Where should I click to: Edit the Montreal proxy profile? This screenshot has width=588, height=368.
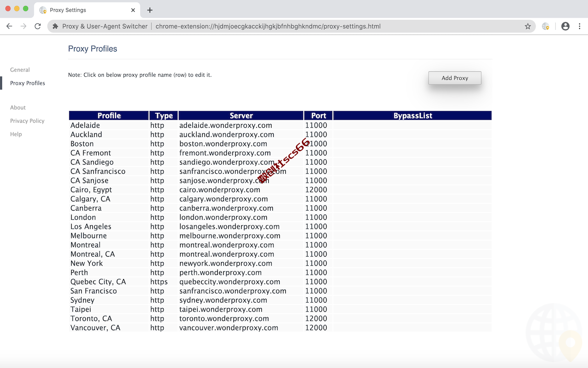pyautogui.click(x=280, y=245)
